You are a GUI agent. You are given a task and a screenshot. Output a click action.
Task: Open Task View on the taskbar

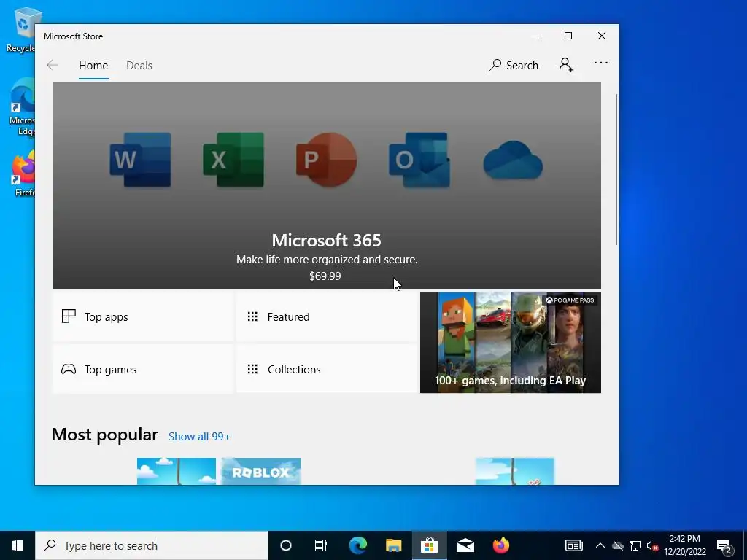coord(321,545)
